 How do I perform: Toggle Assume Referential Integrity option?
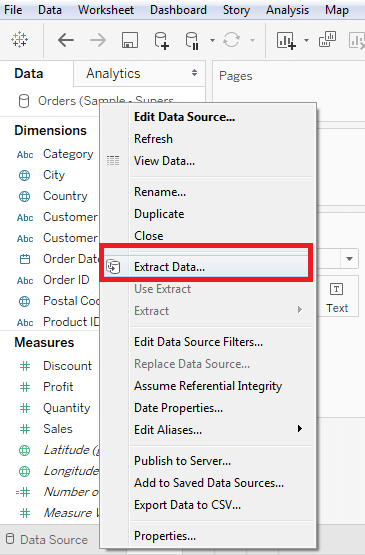click(208, 386)
